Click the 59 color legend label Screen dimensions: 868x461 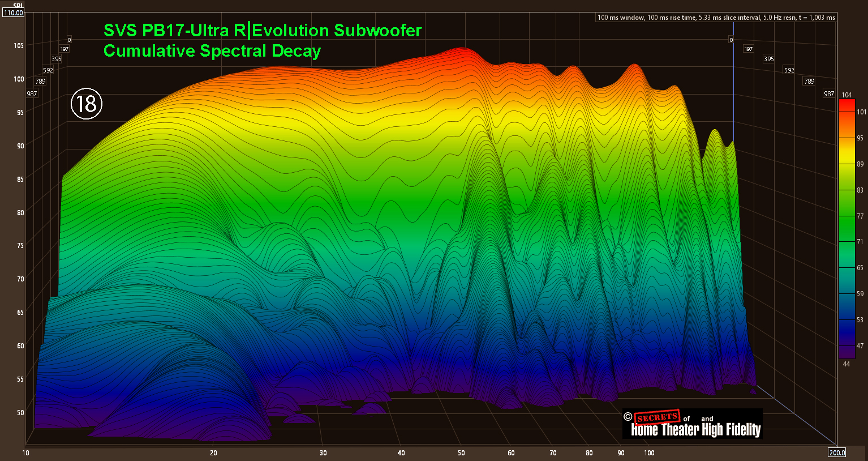click(860, 294)
